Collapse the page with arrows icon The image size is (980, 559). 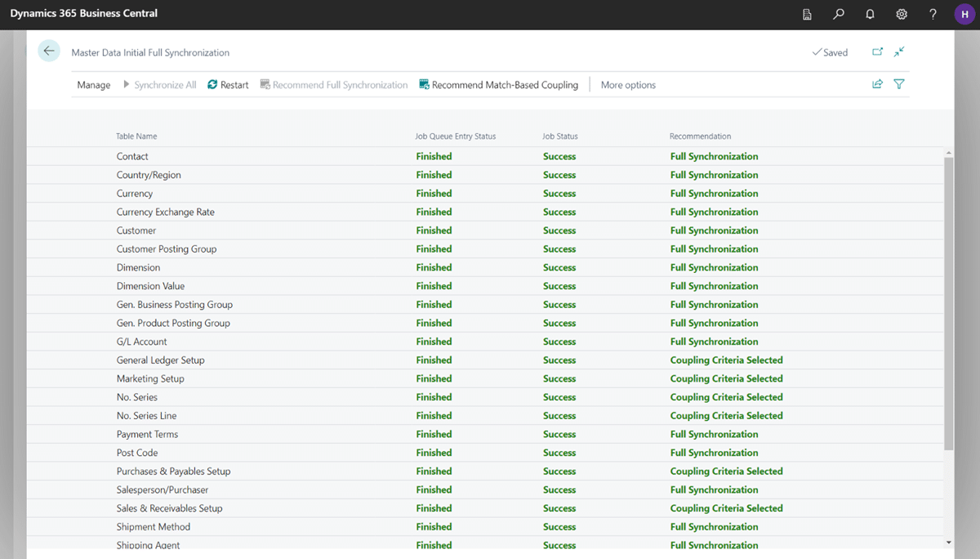(899, 51)
